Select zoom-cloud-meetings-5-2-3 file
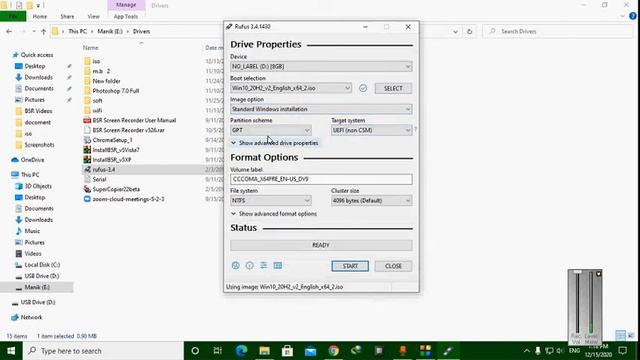This screenshot has width=640, height=360. tap(128, 199)
